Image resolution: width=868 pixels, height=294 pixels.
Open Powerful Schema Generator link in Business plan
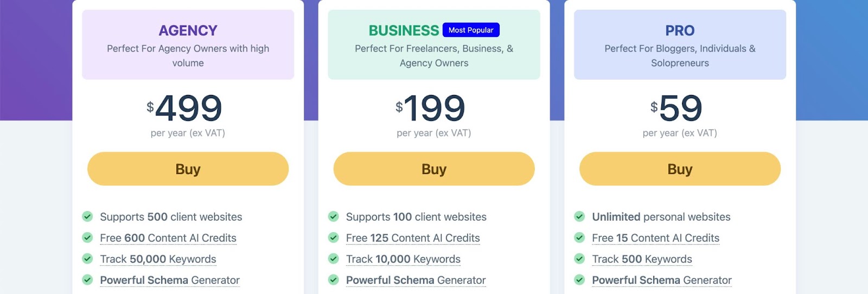[416, 280]
